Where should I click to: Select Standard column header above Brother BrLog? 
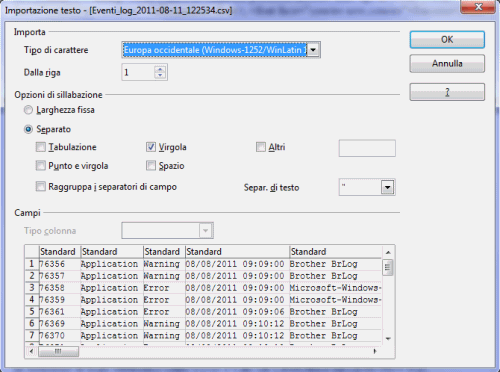[335, 252]
